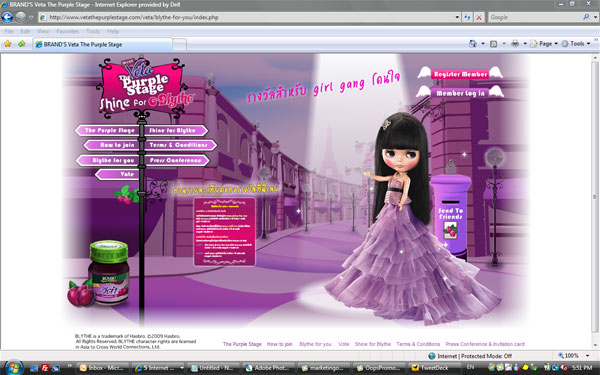Click the 5:51 PM taskbar clock
Screen dimensions: 600x375
point(582,368)
